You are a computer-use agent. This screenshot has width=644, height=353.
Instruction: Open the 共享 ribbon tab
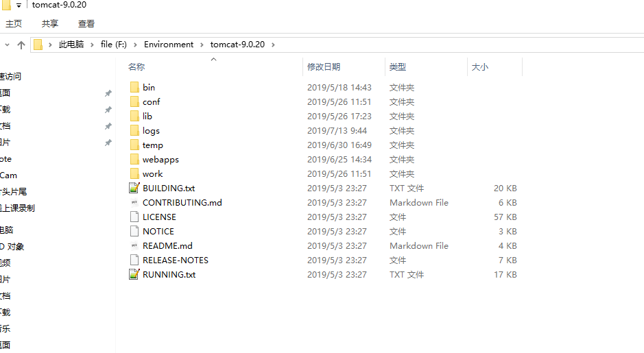50,24
